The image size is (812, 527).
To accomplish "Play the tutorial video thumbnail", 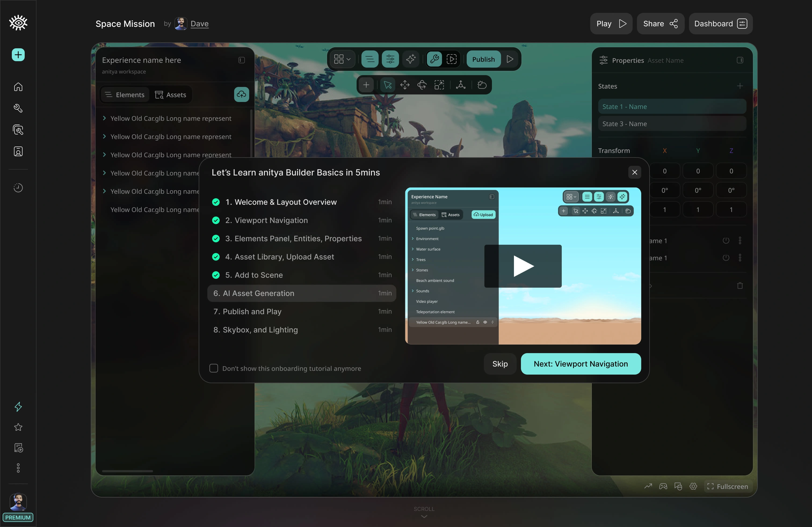I will pos(523,266).
